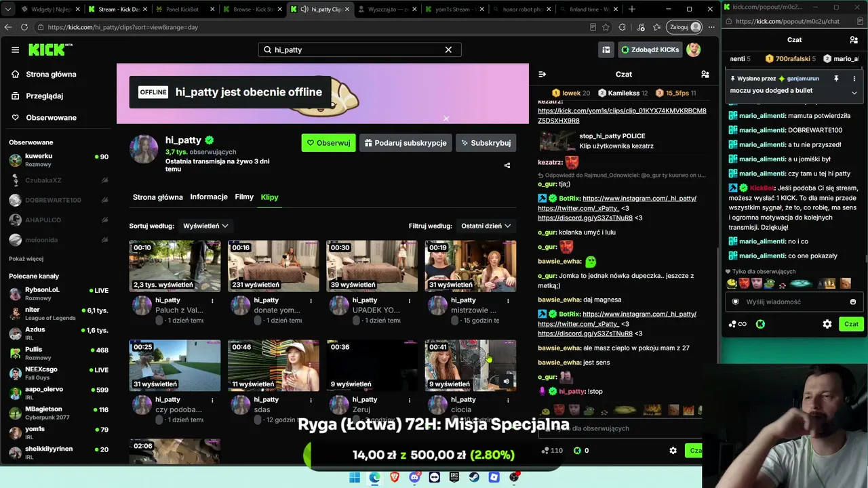The width and height of the screenshot is (868, 488).
Task: Follow hi_patty with the Obserwuj button
Action: pyautogui.click(x=328, y=143)
